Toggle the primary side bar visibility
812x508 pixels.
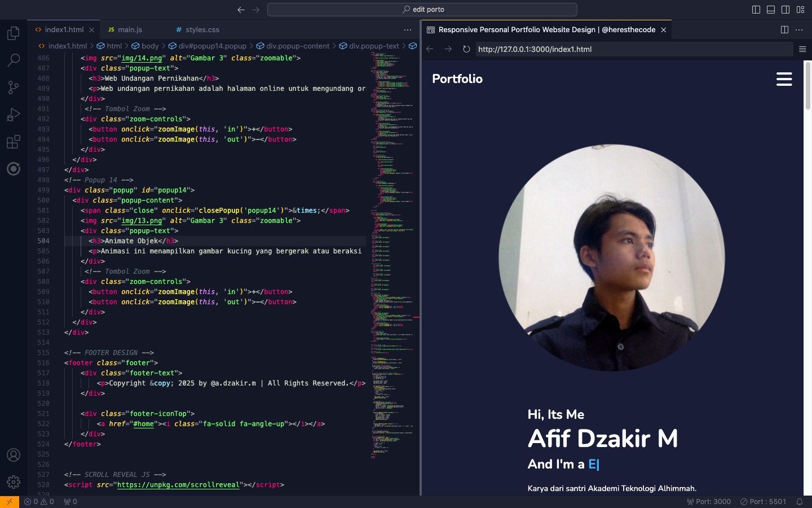pos(756,10)
